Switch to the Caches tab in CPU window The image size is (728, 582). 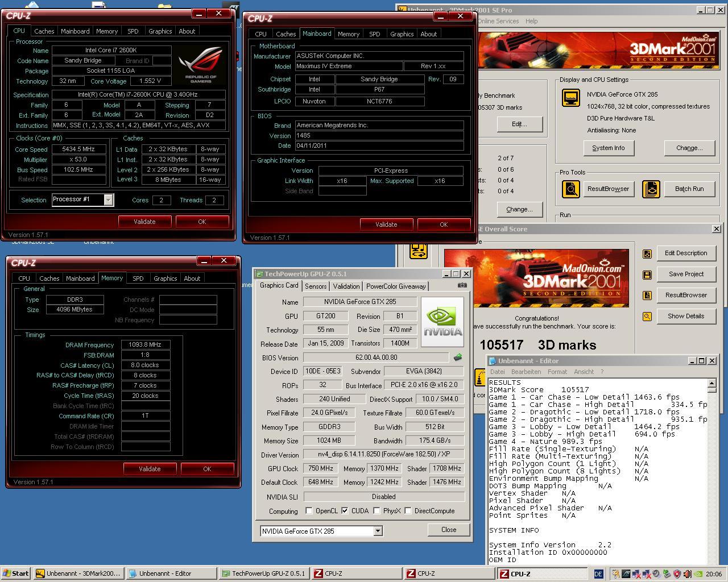(x=44, y=31)
